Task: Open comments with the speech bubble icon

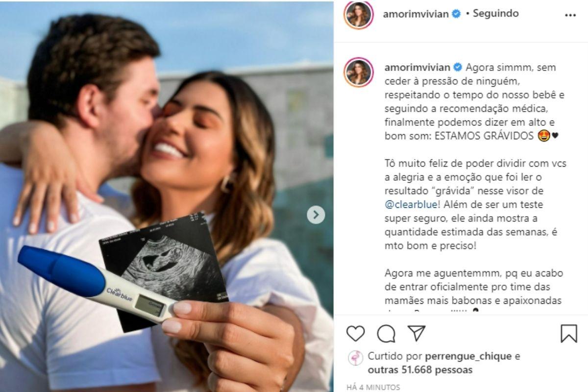Action: click(x=386, y=334)
